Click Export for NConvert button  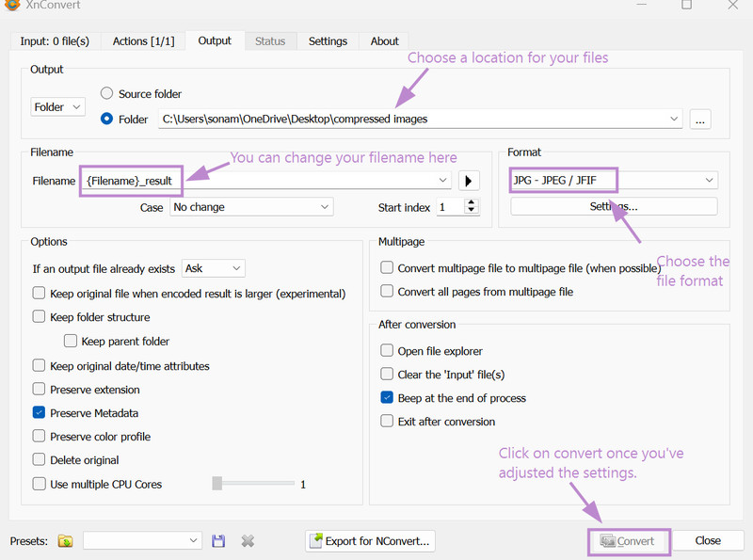pyautogui.click(x=370, y=541)
